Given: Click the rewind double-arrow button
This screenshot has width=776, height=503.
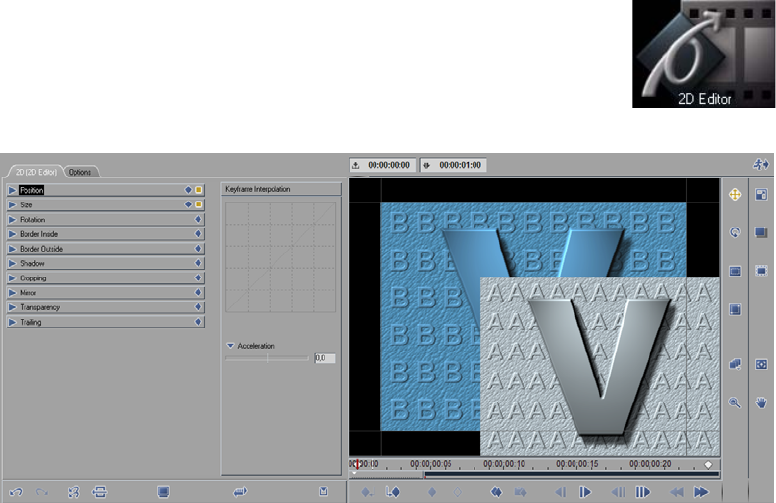Looking at the screenshot, I should (676, 492).
